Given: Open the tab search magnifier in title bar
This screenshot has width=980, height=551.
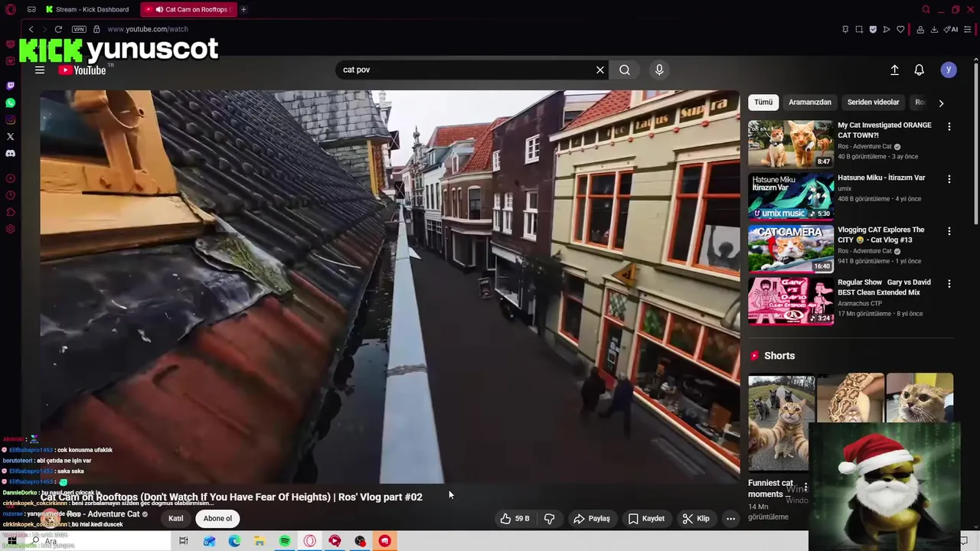Looking at the screenshot, I should coord(926,9).
